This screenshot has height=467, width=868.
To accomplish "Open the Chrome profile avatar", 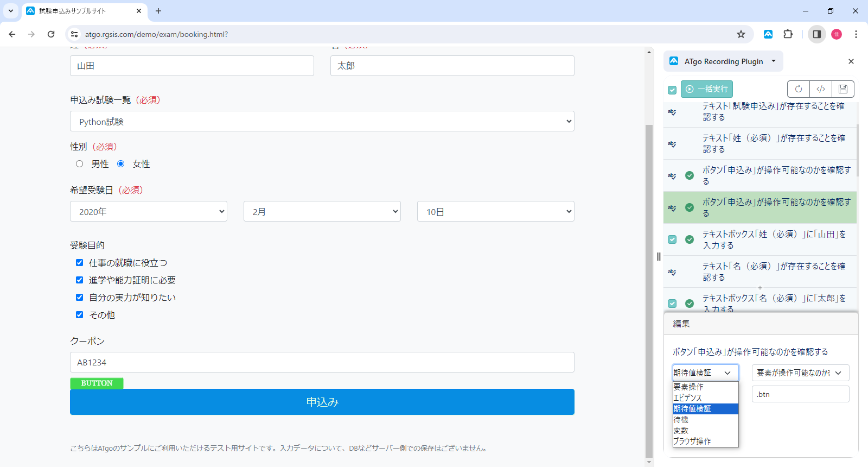I will pos(837,34).
